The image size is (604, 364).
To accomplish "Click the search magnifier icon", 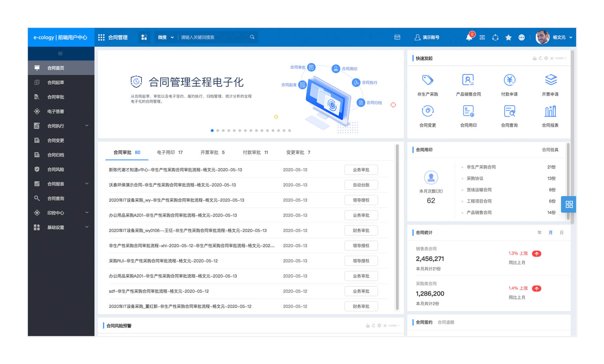I will [x=252, y=37].
